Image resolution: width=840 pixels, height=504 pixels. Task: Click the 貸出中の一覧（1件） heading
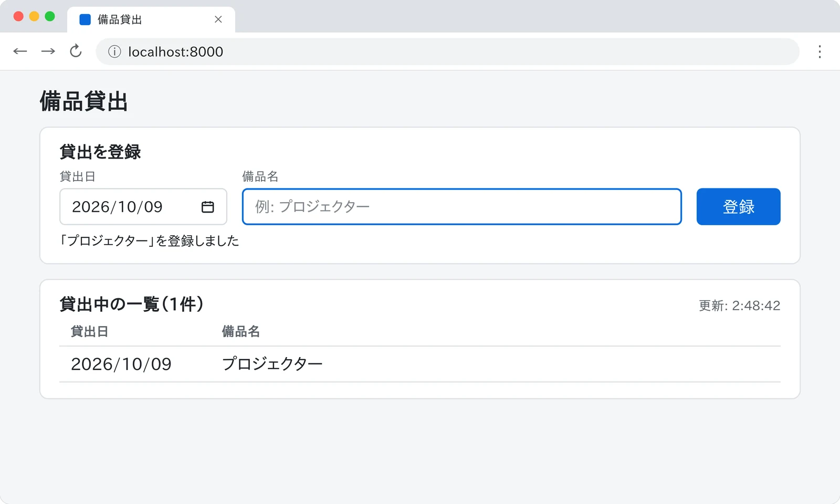(x=131, y=304)
